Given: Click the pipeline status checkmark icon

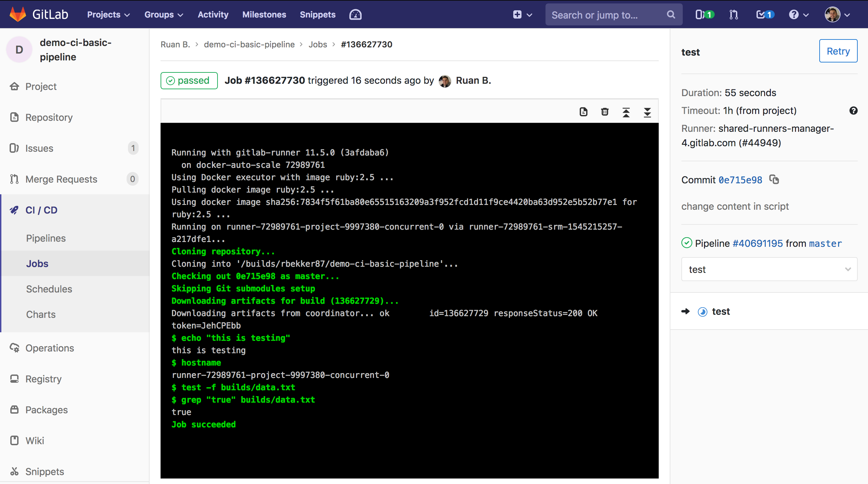Looking at the screenshot, I should [x=688, y=243].
